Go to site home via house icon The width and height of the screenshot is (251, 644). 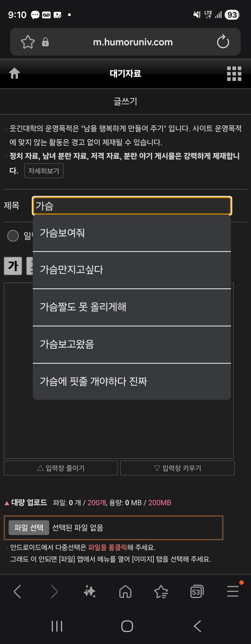coord(14,73)
